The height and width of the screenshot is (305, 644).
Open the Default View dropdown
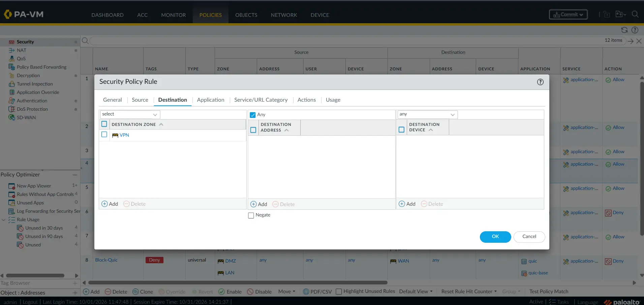(x=416, y=292)
